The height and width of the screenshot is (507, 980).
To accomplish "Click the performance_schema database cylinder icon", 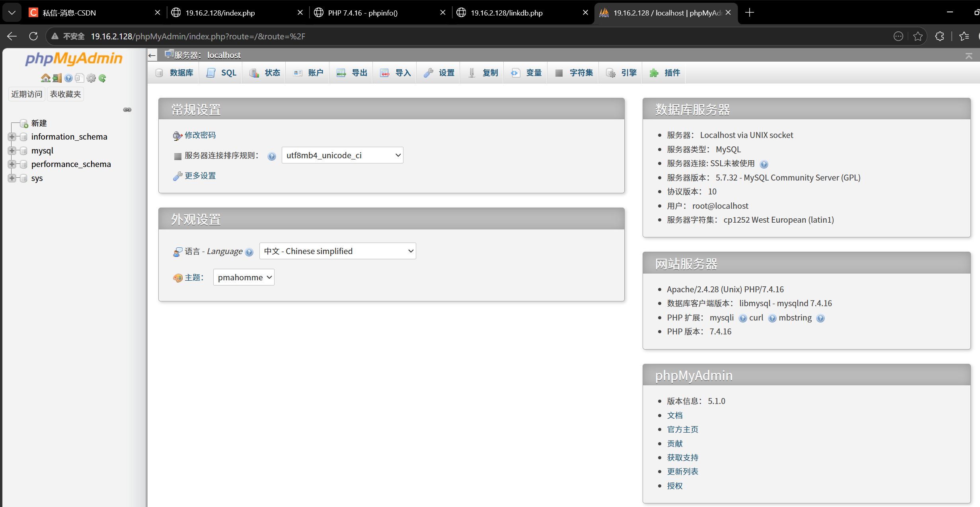I will click(x=24, y=164).
